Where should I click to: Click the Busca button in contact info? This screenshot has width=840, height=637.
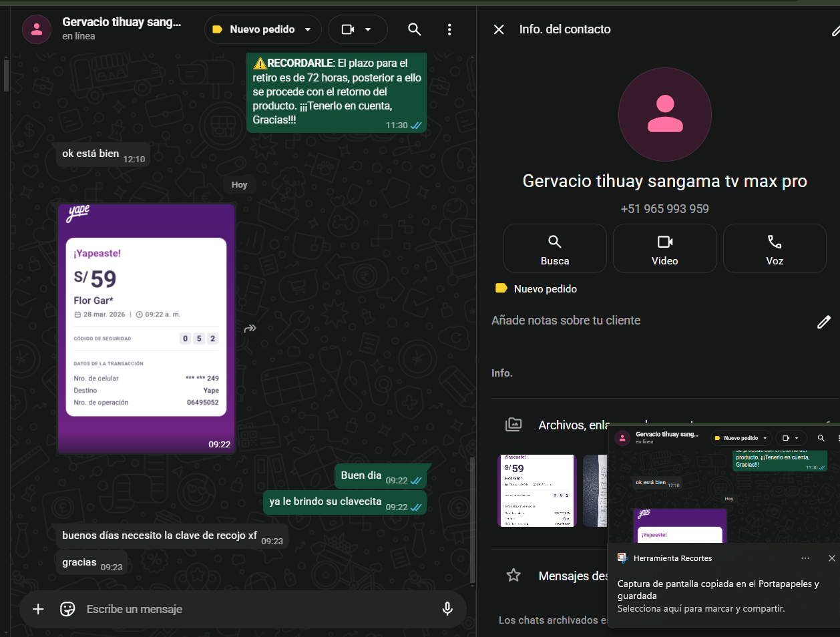[x=554, y=248]
